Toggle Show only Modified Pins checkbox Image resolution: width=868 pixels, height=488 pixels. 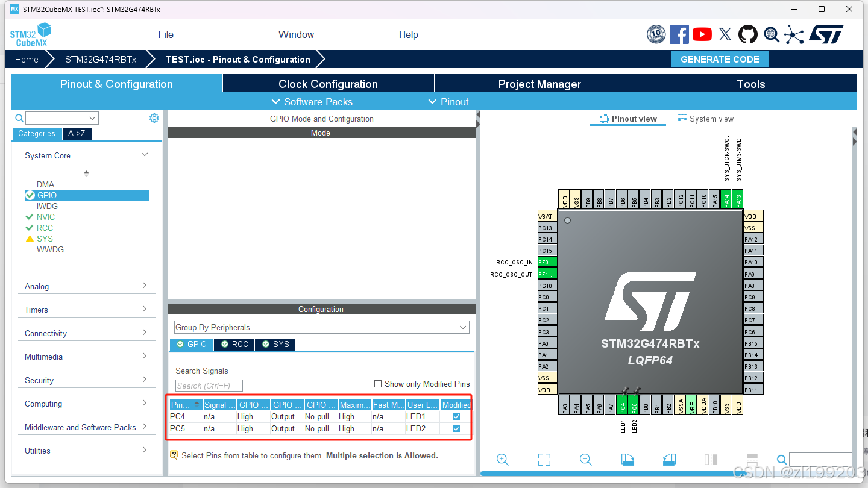click(x=378, y=384)
